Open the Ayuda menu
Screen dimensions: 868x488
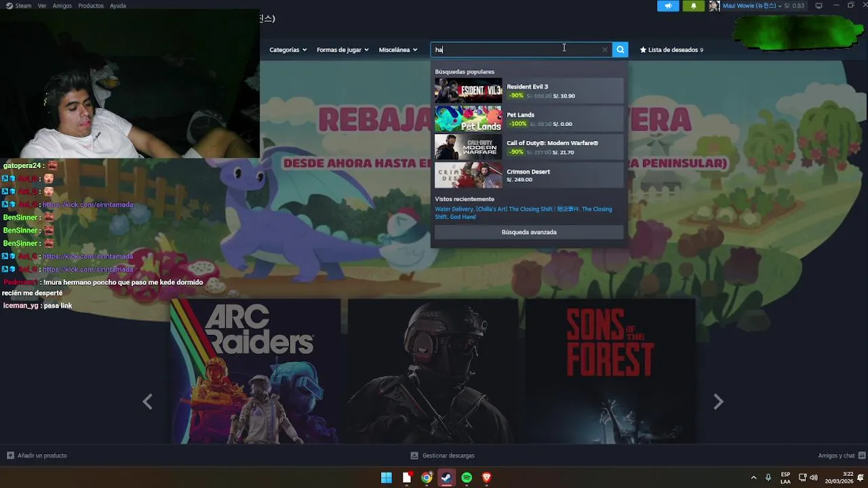118,5
